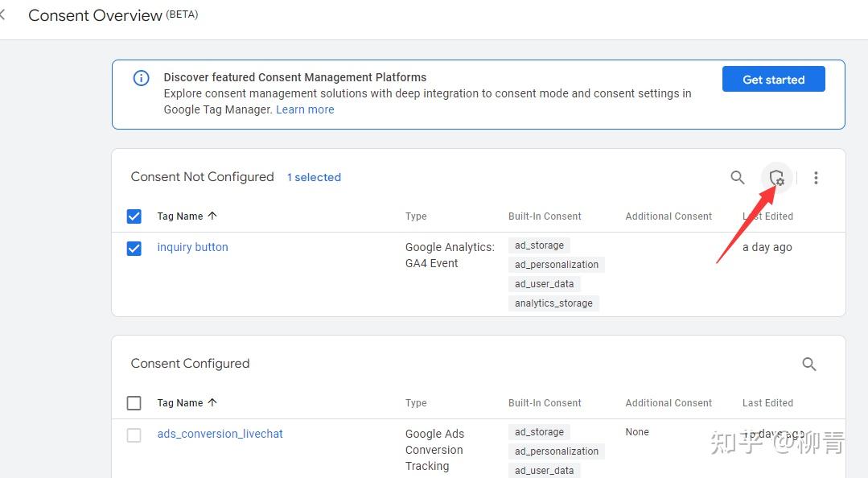Click search icon in Consent Not Configured section
The image size is (868, 478).
(x=737, y=178)
